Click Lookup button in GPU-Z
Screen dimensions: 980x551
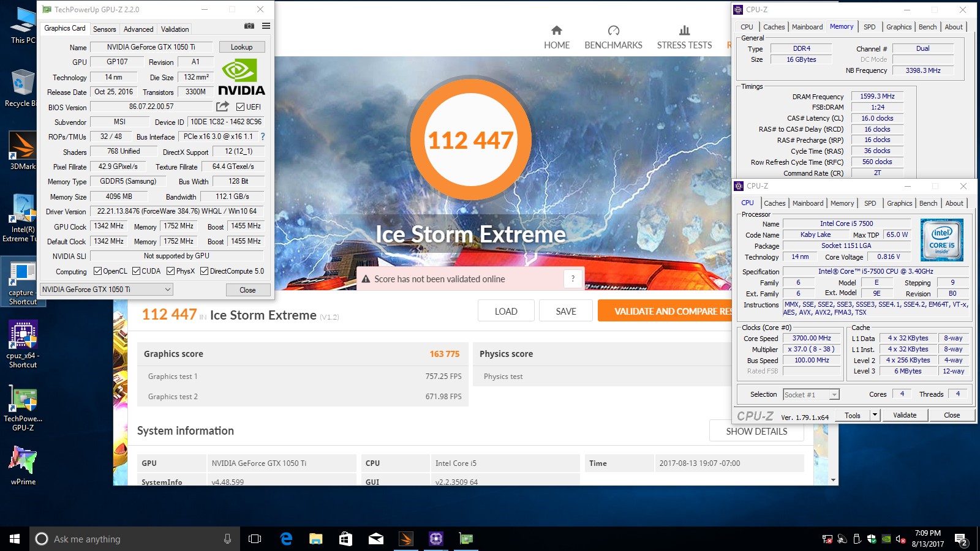[241, 47]
